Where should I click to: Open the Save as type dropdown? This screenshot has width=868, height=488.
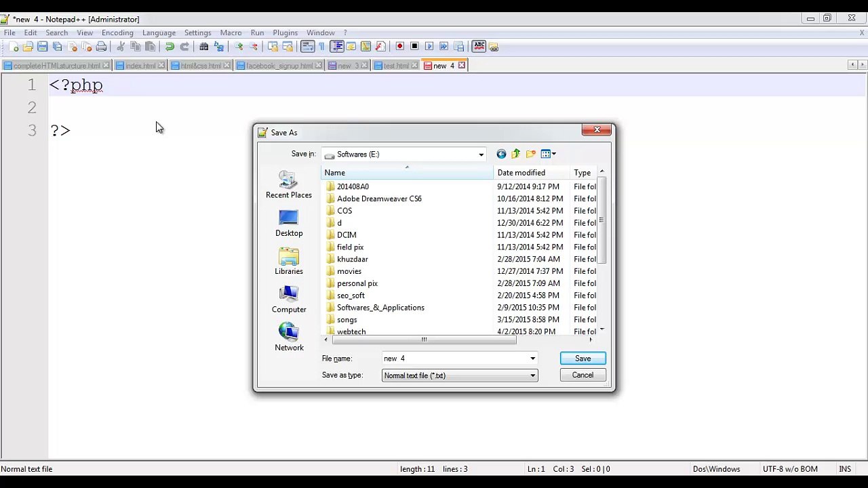pyautogui.click(x=532, y=375)
